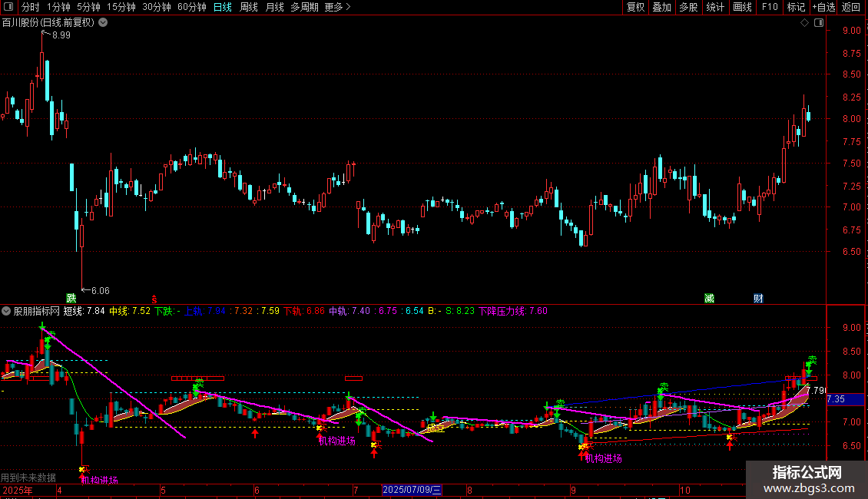The width and height of the screenshot is (868, 499).
Task: Click the 中线: 7.52 indicator value
Action: 130,311
